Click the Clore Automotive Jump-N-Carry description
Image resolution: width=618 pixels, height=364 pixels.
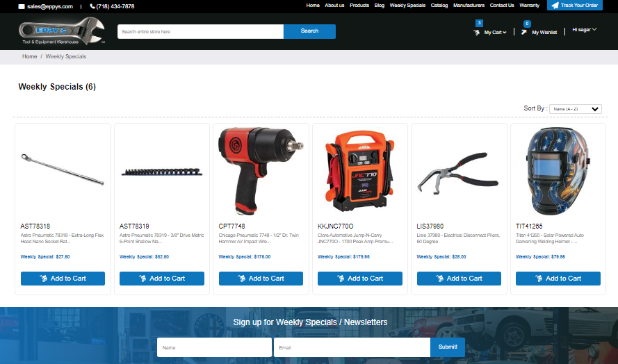coord(355,238)
